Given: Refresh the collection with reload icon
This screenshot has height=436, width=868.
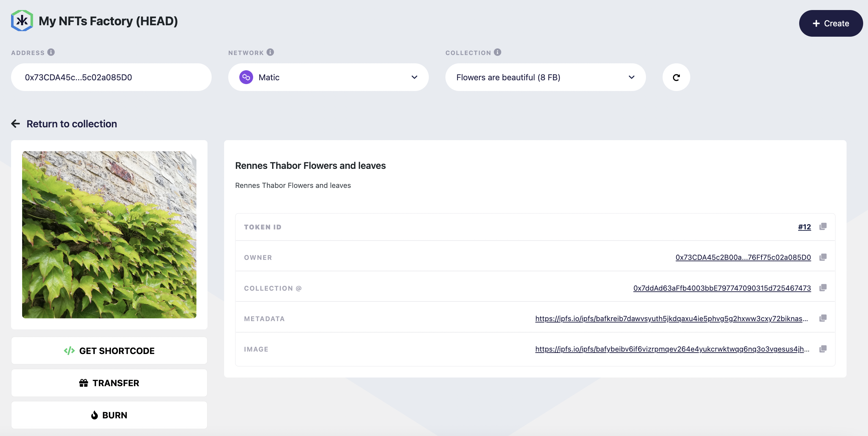Looking at the screenshot, I should [x=676, y=77].
